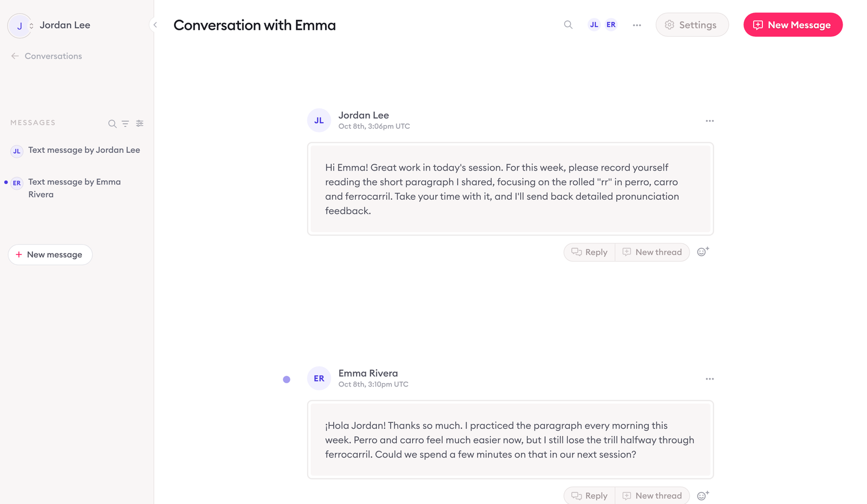The height and width of the screenshot is (504, 867).
Task: Click the 'Oct 8th, 3:06pm UTC' timestamp
Action: 374,126
